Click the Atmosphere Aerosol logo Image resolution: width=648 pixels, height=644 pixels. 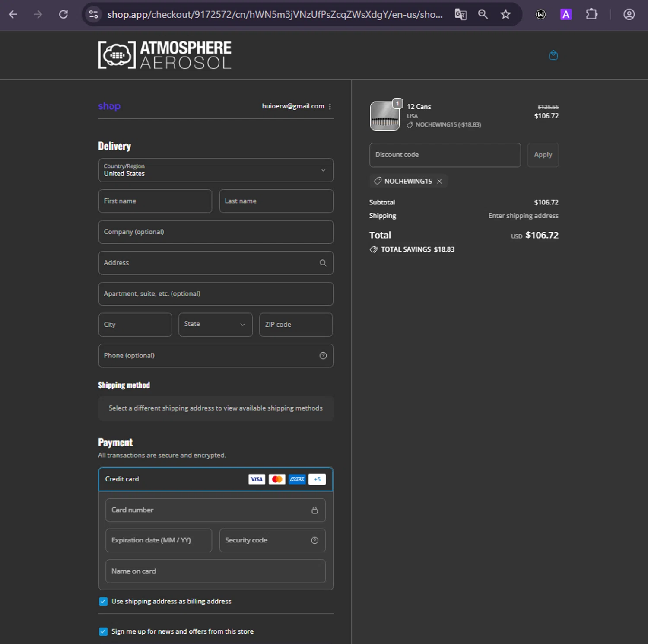(165, 55)
